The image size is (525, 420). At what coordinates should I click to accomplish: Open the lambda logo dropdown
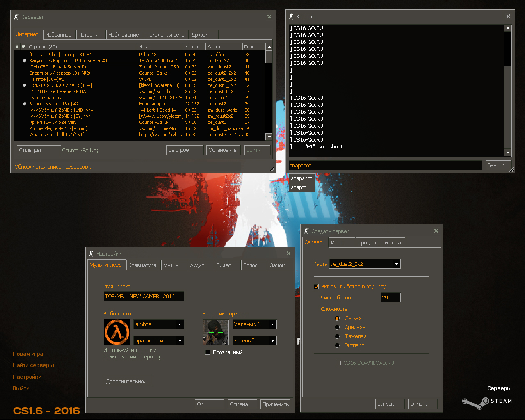click(x=159, y=324)
